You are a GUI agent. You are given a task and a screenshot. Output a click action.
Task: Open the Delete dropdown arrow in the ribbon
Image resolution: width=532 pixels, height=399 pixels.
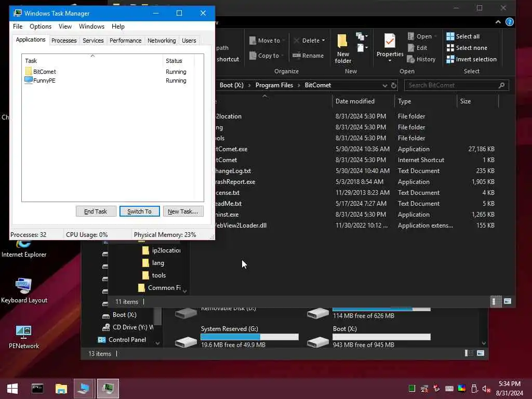[x=323, y=41]
